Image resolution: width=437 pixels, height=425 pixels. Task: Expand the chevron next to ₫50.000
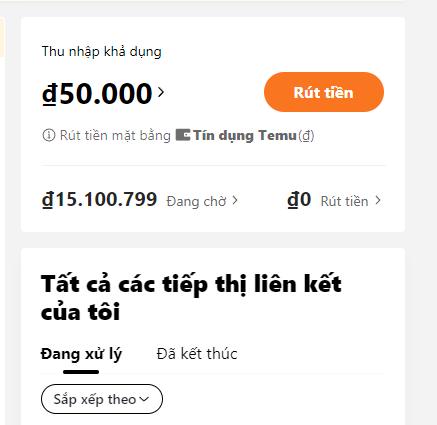point(161,92)
